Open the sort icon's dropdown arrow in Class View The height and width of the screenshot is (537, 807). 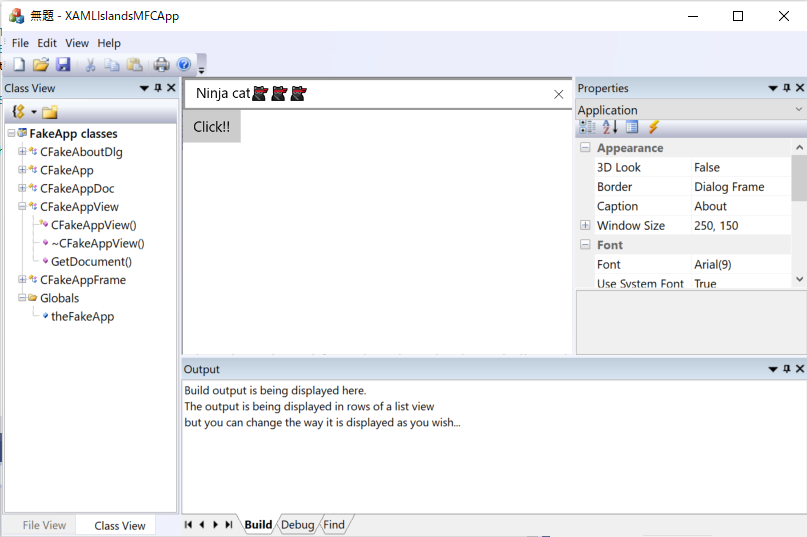point(33,112)
